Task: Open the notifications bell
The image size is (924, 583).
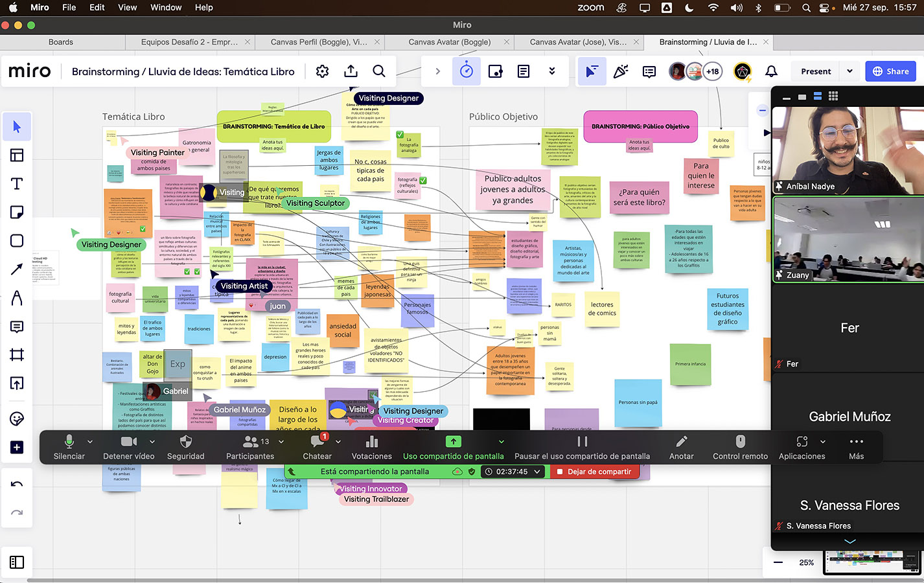Action: tap(771, 71)
